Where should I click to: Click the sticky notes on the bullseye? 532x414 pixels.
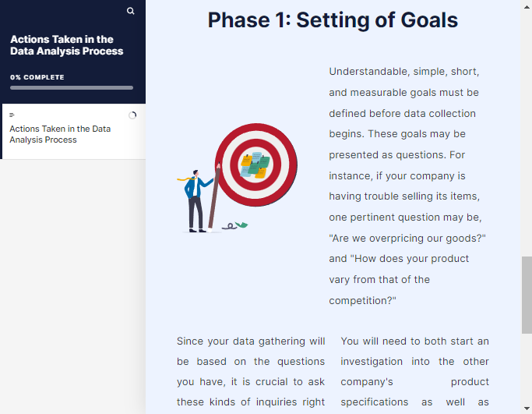tap(255, 165)
